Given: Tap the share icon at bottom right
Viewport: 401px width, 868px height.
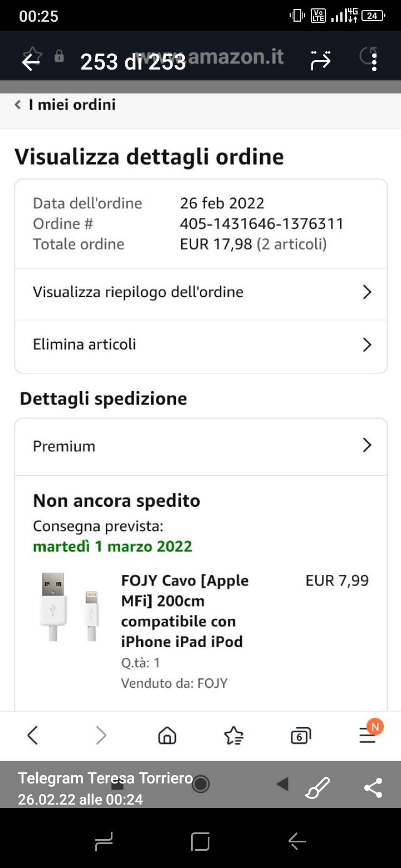Looking at the screenshot, I should (373, 787).
